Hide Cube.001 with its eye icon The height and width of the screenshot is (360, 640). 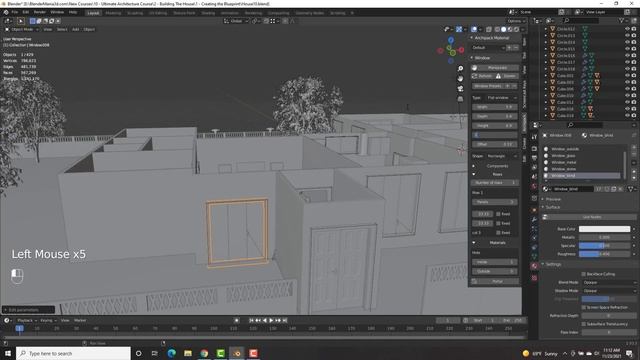tap(627, 76)
